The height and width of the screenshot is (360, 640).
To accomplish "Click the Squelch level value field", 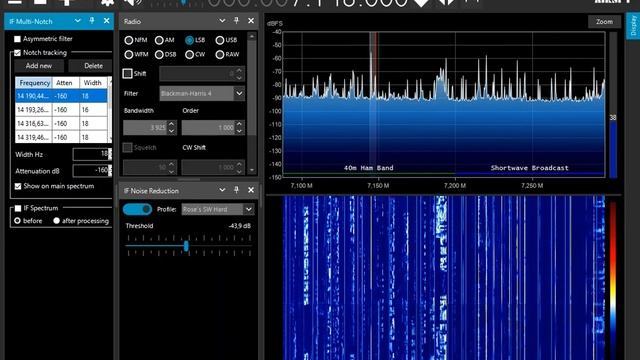I will pyautogui.click(x=145, y=167).
